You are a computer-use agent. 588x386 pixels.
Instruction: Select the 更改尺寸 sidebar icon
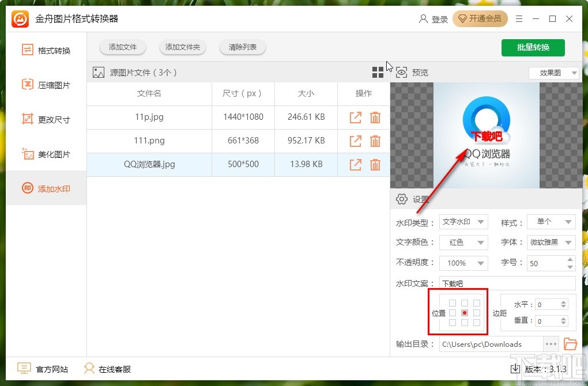coord(27,119)
